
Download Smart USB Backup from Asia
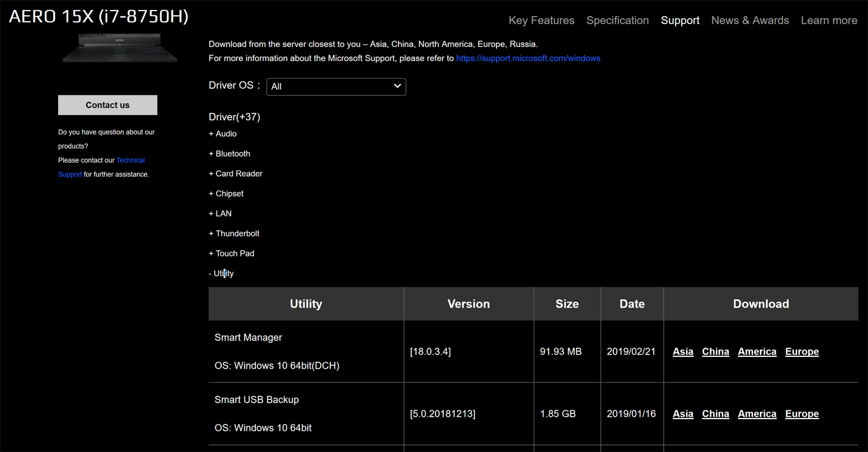[x=683, y=414]
